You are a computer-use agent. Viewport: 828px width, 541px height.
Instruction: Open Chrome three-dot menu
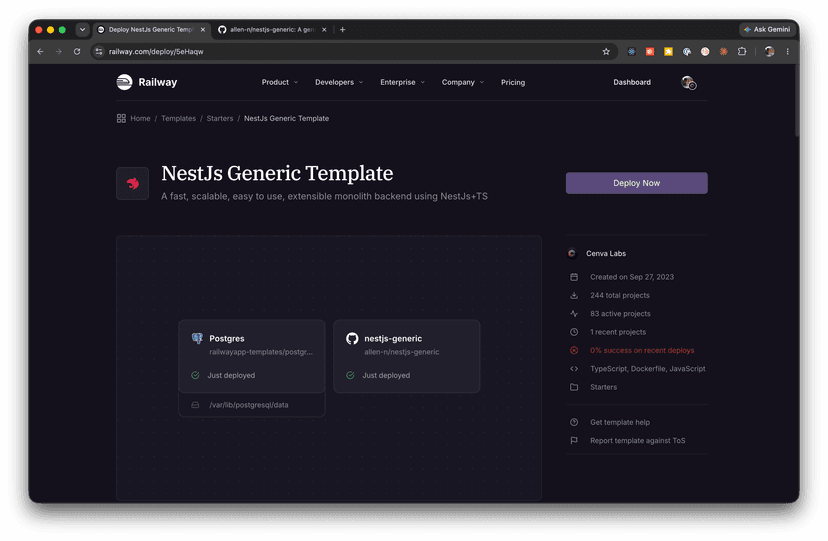click(787, 51)
